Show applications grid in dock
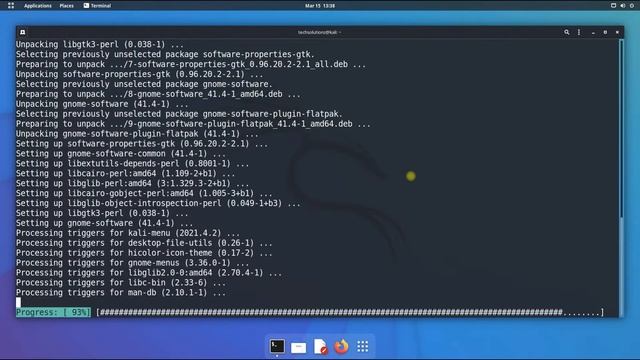The width and height of the screenshot is (640, 360). tap(362, 346)
